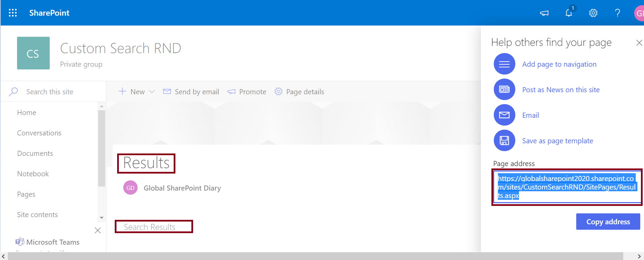Image resolution: width=644 pixels, height=260 pixels.
Task: Click the Page address text box
Action: (567, 187)
